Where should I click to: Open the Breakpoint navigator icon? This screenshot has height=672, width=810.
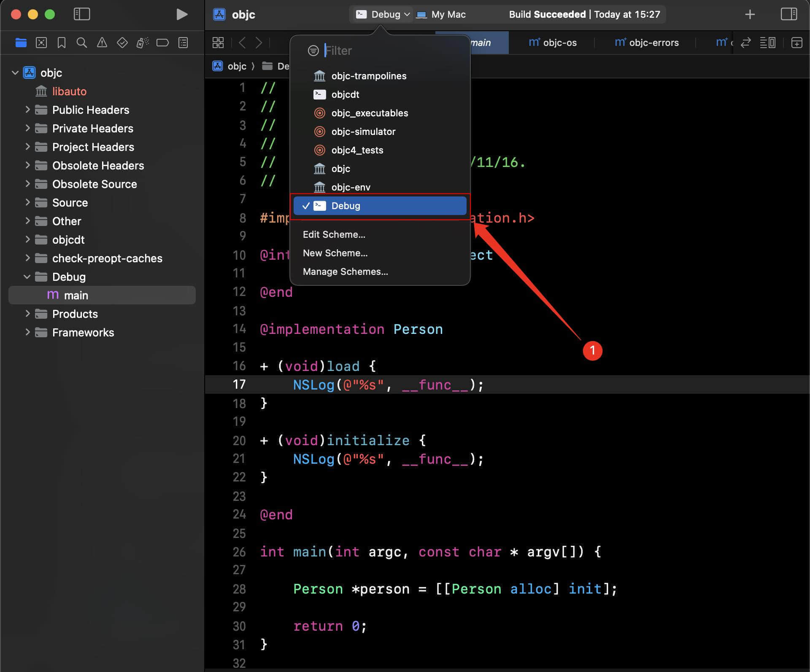[x=162, y=43]
